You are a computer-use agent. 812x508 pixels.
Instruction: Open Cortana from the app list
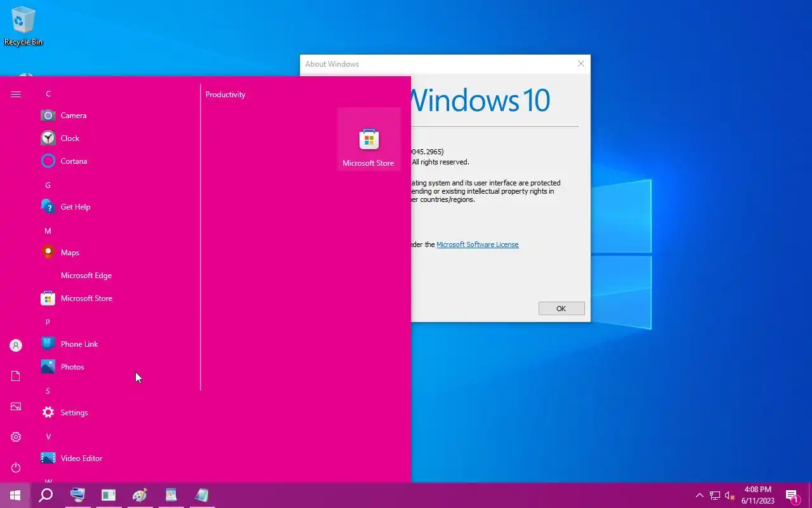point(118,161)
